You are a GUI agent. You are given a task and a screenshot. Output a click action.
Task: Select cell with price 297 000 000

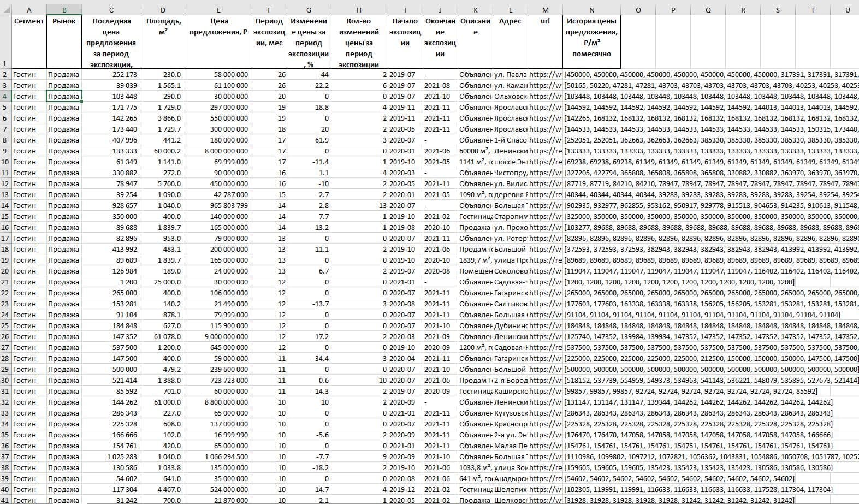click(218, 107)
